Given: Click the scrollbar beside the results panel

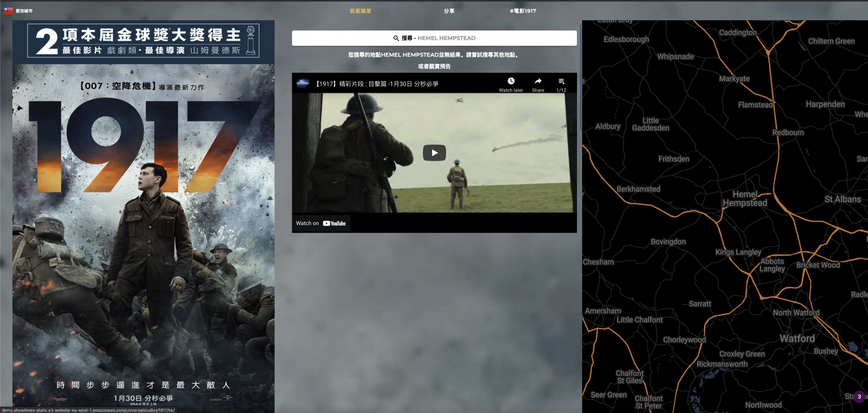Looking at the screenshot, I should point(581,78).
